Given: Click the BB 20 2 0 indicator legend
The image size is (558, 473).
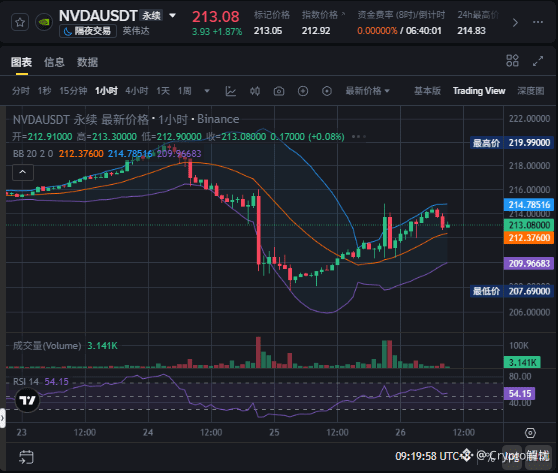Looking at the screenshot, I should click(33, 154).
